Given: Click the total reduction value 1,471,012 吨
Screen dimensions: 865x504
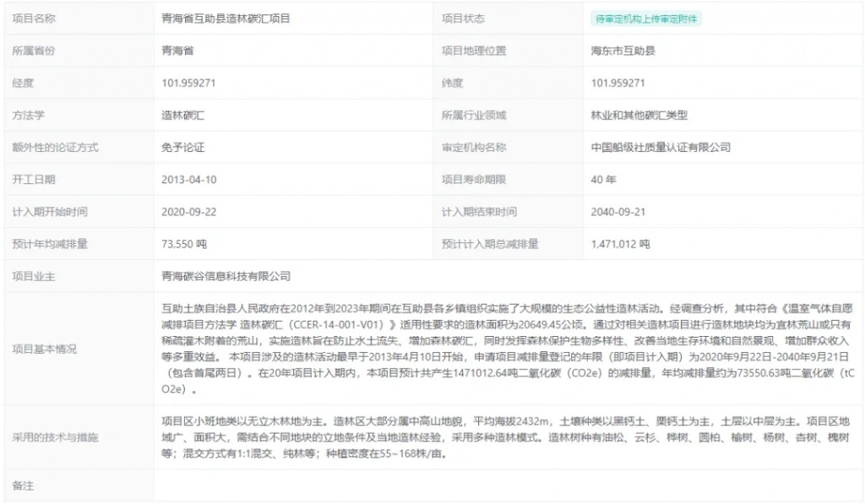Looking at the screenshot, I should (x=621, y=244).
